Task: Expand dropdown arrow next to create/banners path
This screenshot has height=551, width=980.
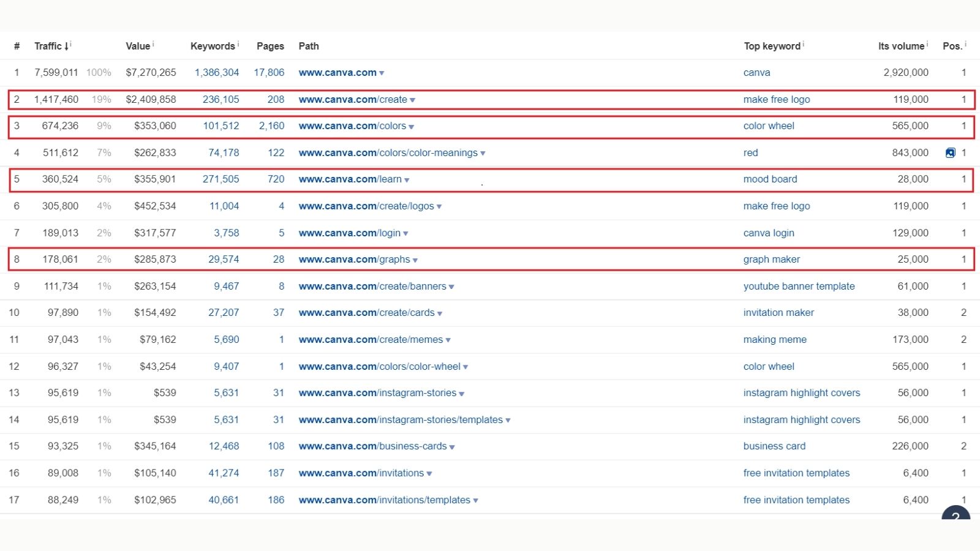Action: pyautogui.click(x=451, y=287)
